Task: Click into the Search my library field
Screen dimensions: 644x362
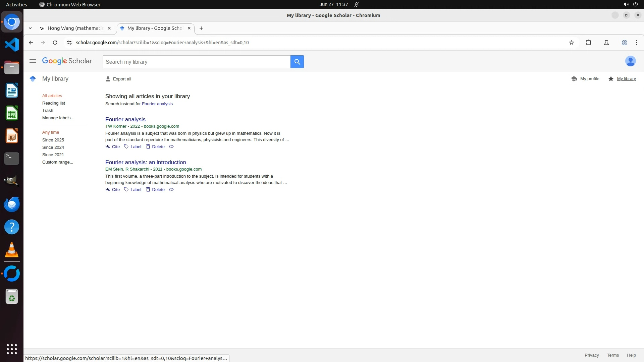Action: coord(196,62)
